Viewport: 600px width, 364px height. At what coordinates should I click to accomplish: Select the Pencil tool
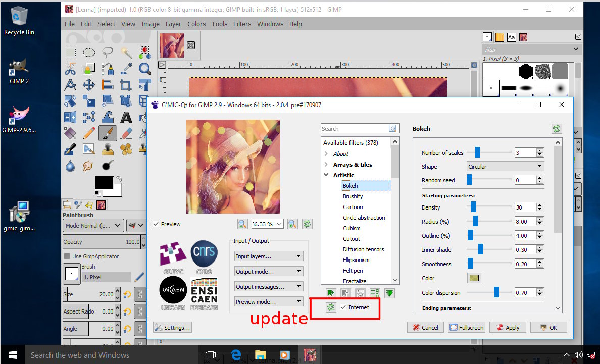pos(89,133)
